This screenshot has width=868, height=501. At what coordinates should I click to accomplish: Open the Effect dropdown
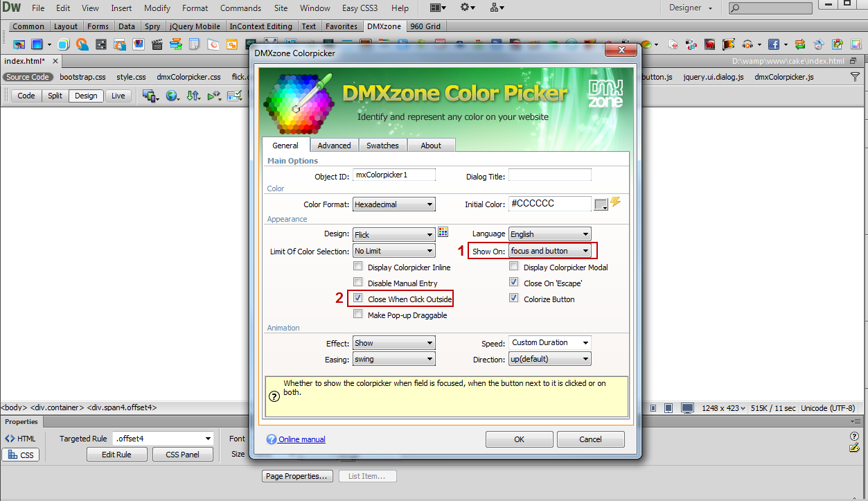394,343
